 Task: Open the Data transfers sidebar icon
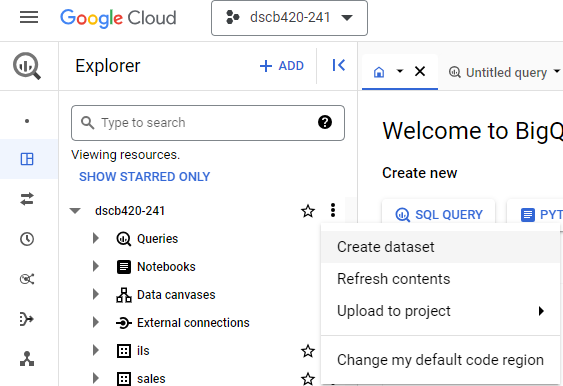tap(27, 199)
